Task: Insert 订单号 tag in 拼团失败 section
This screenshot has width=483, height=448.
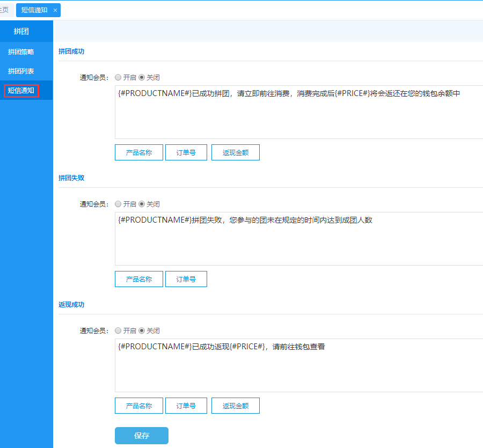Action: coord(186,279)
